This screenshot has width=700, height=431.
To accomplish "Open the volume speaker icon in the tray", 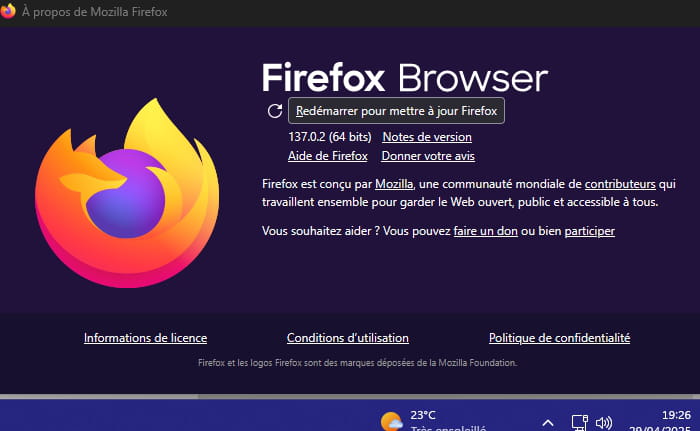I will click(604, 423).
